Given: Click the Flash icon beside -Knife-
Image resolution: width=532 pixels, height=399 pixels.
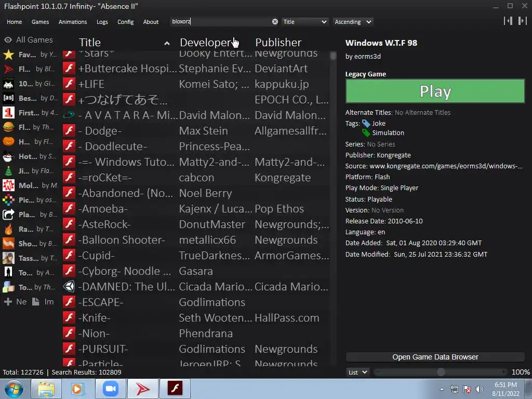Looking at the screenshot, I should 69,318.
